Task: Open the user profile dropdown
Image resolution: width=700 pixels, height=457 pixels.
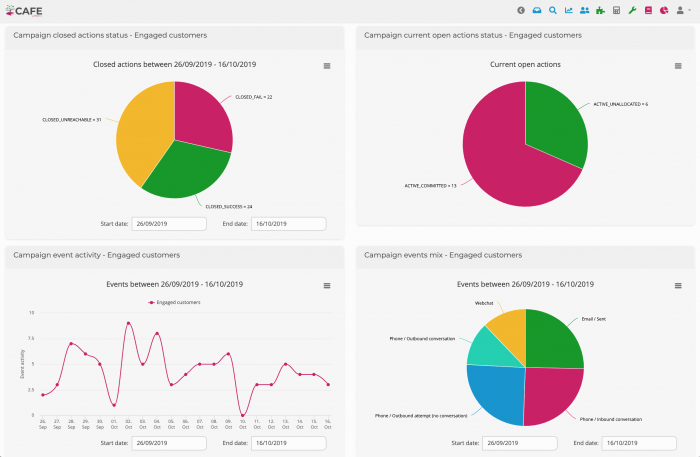Action: coord(683,10)
